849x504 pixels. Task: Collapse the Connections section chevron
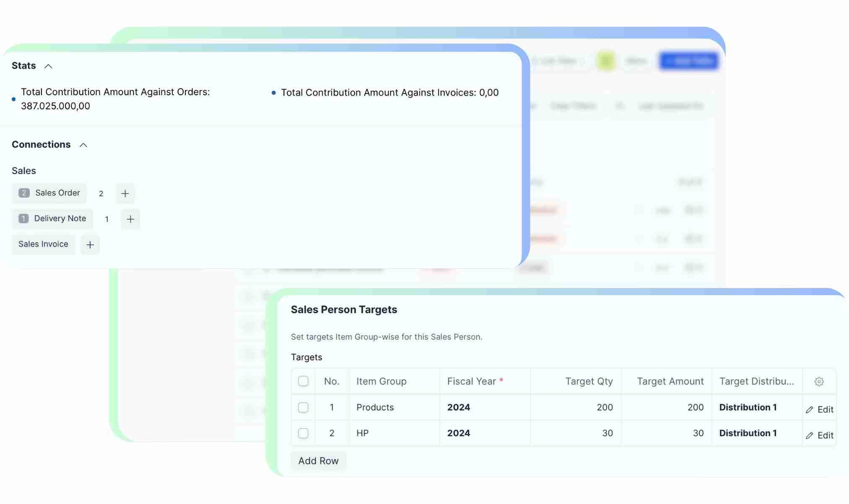[83, 145]
